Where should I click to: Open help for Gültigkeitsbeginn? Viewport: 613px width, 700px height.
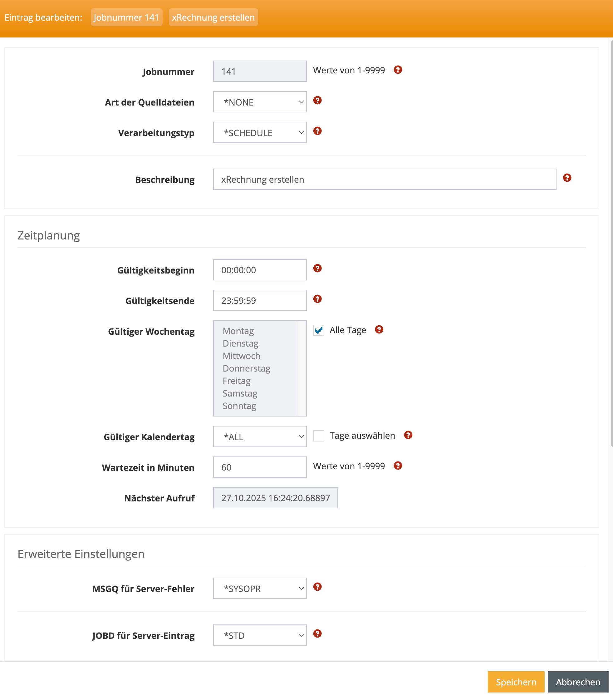pyautogui.click(x=317, y=268)
